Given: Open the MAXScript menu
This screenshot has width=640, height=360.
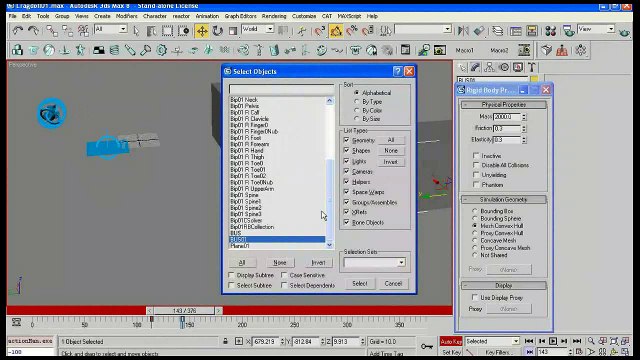Looking at the screenshot, I should (x=349, y=16).
